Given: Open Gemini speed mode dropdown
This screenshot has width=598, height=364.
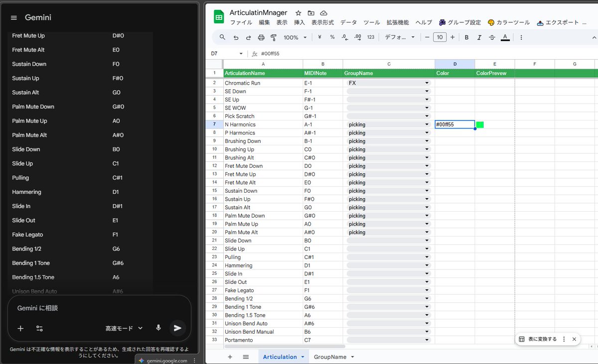Looking at the screenshot, I should coord(124,328).
